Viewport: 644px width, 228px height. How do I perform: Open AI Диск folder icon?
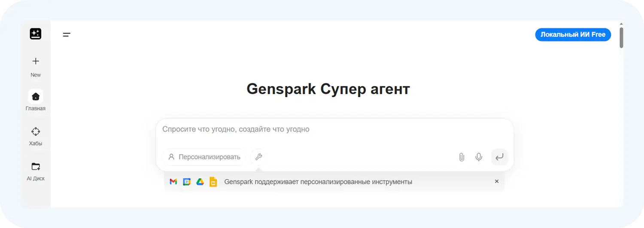click(x=36, y=166)
